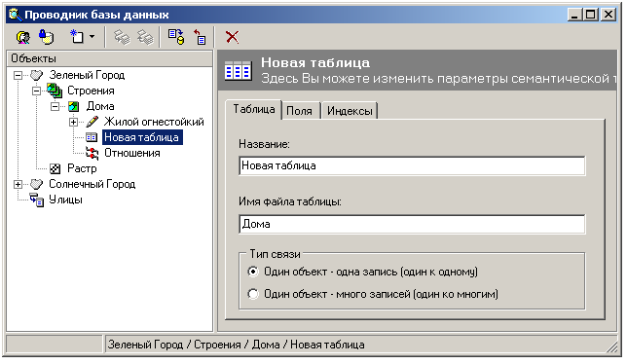The width and height of the screenshot is (627, 364).
Task: Click the pencil icon beside Жилой огнестойкий
Action: pos(92,122)
